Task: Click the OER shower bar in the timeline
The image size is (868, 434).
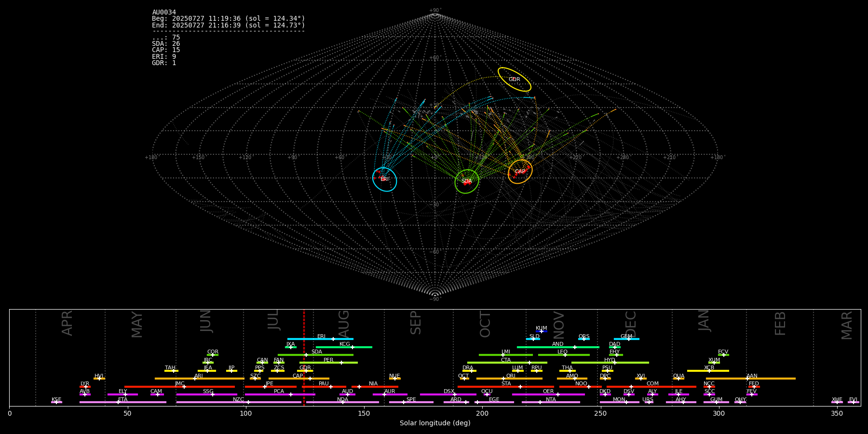Action: [x=548, y=394]
